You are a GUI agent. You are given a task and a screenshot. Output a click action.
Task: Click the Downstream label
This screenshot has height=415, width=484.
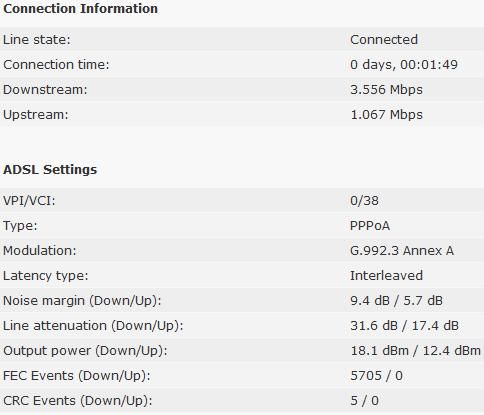(x=45, y=90)
